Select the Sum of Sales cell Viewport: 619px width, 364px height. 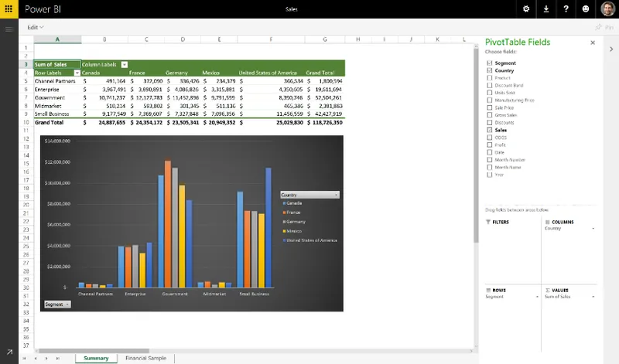(x=57, y=65)
